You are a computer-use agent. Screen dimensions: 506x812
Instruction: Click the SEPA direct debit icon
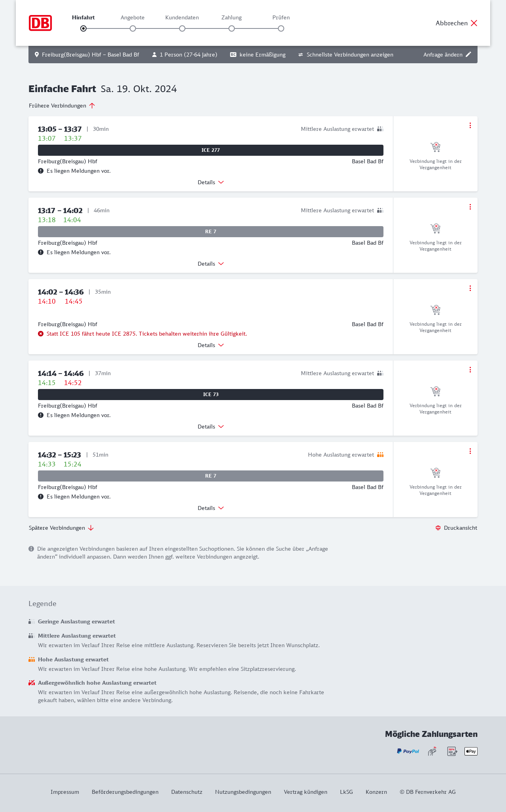click(452, 751)
